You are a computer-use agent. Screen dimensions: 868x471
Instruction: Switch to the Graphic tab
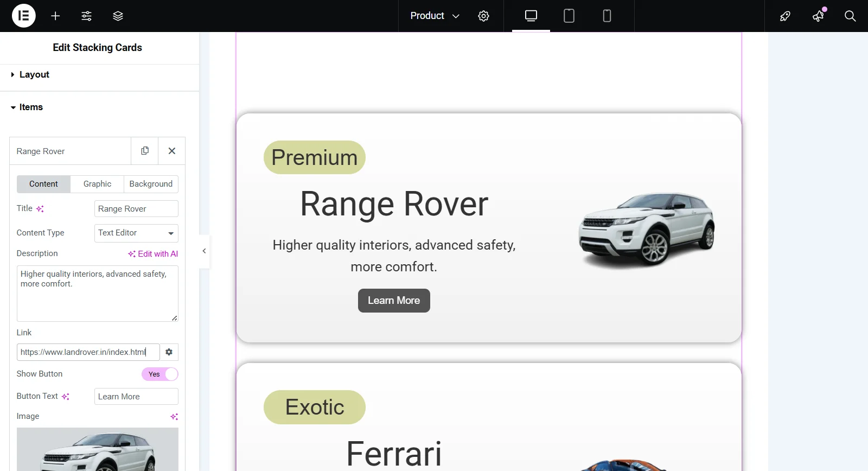98,184
